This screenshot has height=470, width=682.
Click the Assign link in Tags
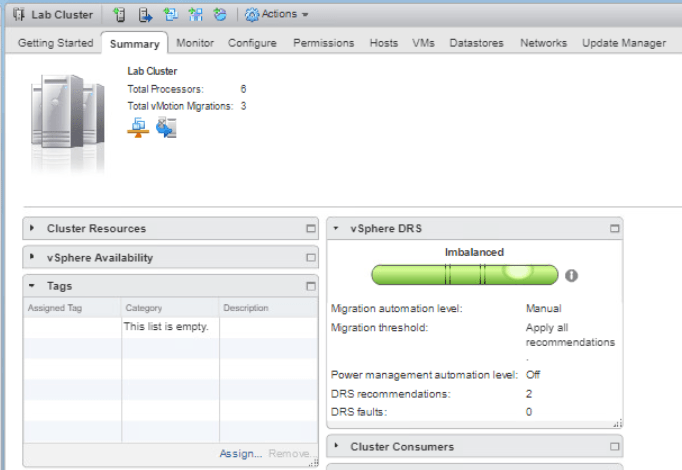click(x=241, y=454)
